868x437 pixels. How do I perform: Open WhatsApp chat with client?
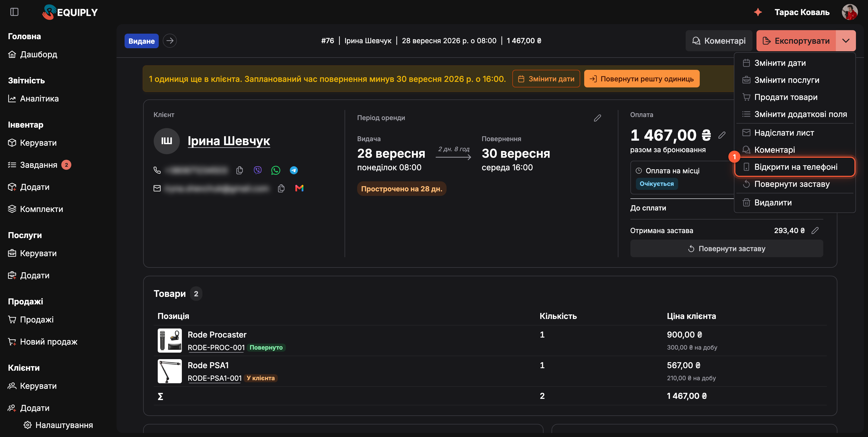click(x=276, y=170)
